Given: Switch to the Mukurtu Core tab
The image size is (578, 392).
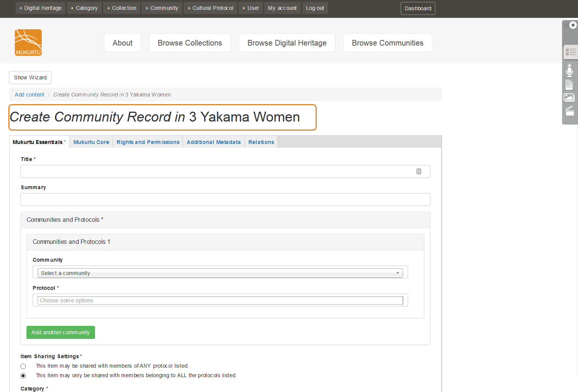Looking at the screenshot, I should (91, 142).
